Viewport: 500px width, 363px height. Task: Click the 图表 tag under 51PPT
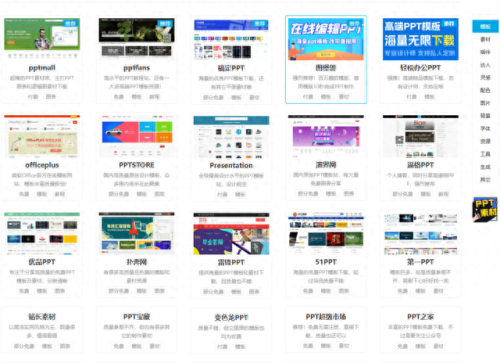(344, 291)
